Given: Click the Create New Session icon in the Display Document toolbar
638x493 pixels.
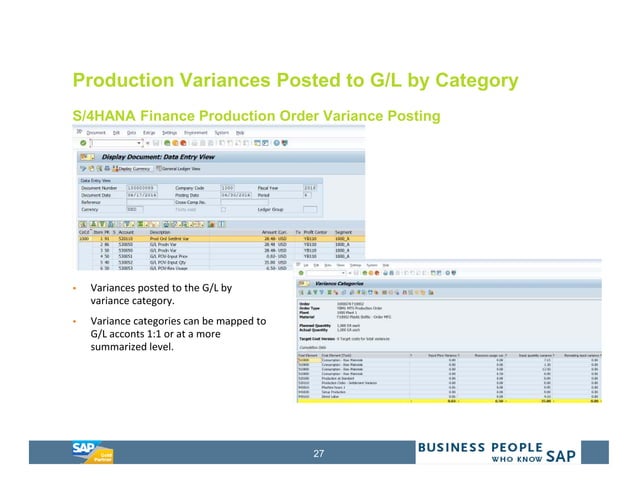Looking at the screenshot, I should [x=257, y=143].
